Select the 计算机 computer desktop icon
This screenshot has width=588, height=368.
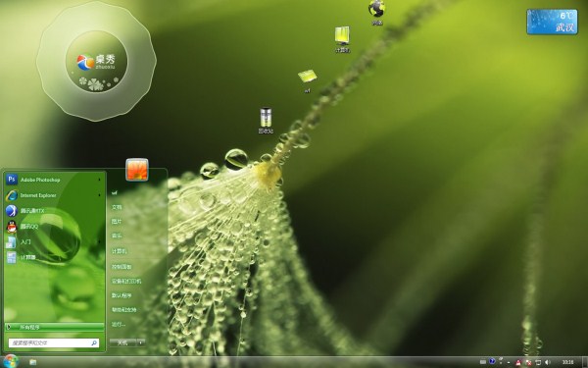click(342, 39)
